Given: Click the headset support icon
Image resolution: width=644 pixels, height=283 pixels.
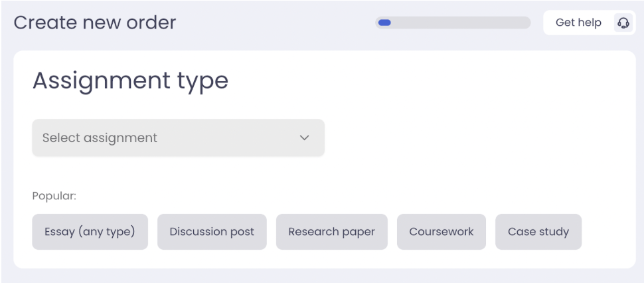Looking at the screenshot, I should [x=623, y=23].
